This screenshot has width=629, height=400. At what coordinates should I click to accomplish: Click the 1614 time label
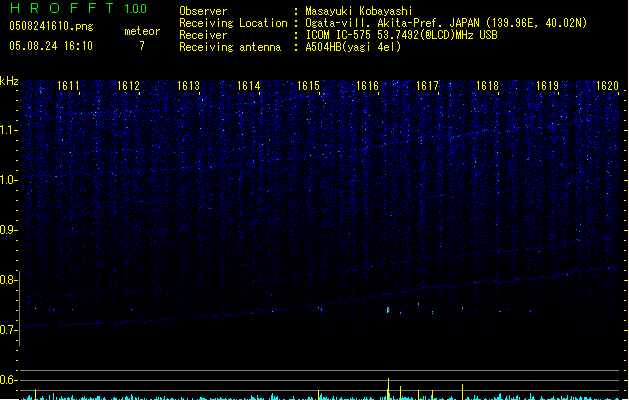pos(248,87)
